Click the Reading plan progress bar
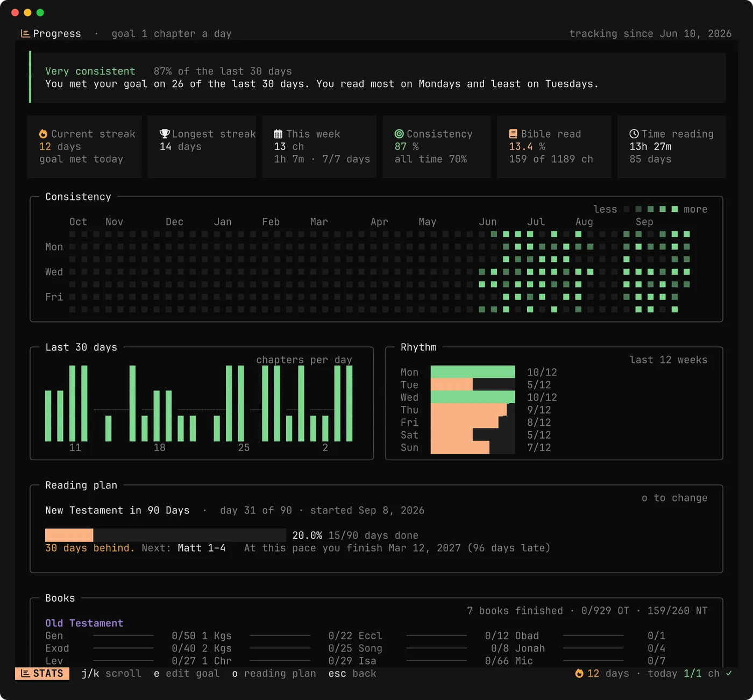 (x=166, y=535)
